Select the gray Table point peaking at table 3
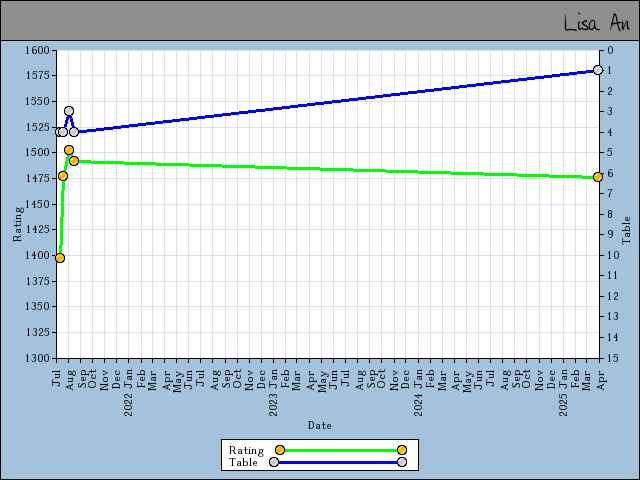 point(69,111)
